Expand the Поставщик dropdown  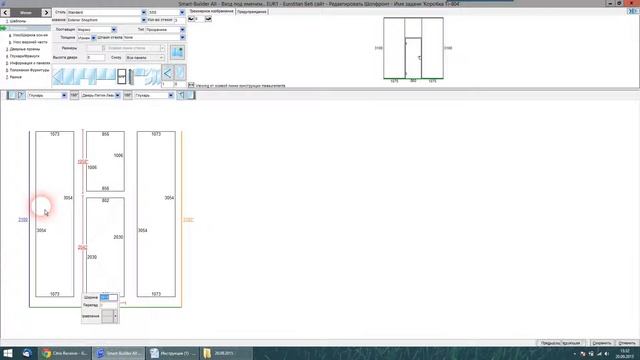(114, 30)
